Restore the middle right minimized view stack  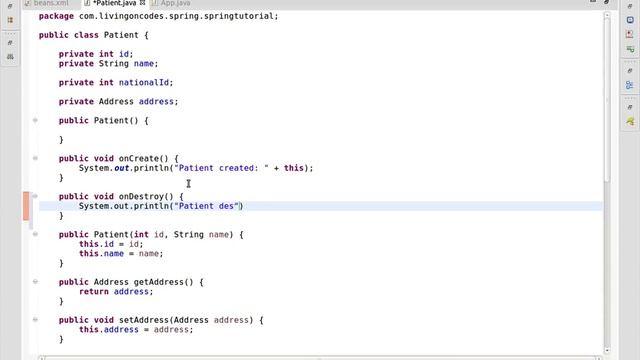[630, 71]
